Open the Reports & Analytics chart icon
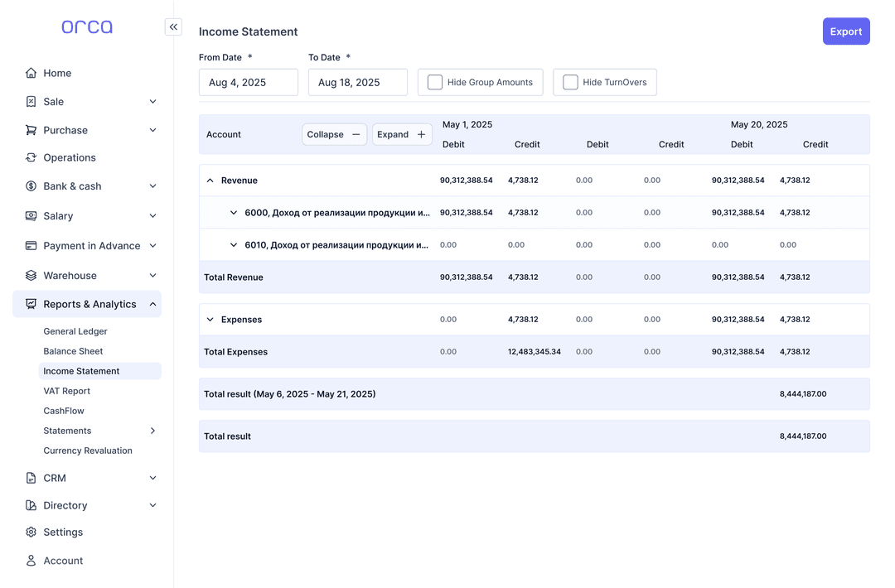Image resolution: width=895 pixels, height=588 pixels. pyautogui.click(x=30, y=304)
